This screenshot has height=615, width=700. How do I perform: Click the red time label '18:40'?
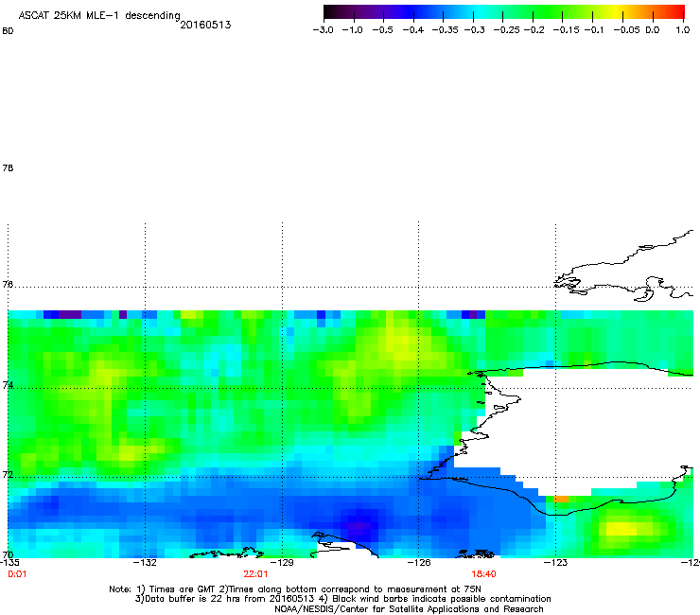point(483,574)
